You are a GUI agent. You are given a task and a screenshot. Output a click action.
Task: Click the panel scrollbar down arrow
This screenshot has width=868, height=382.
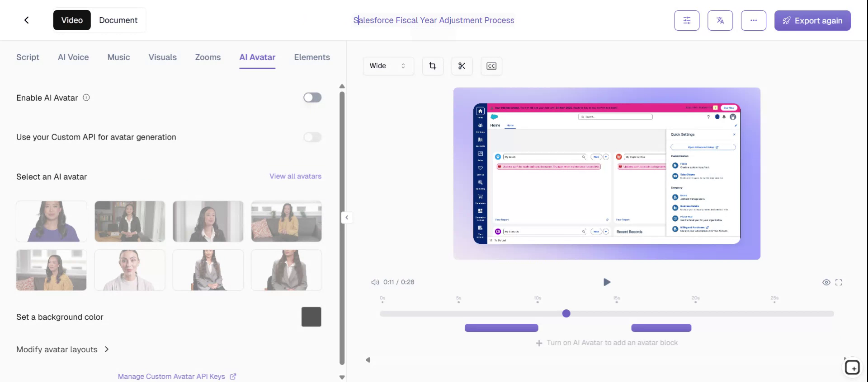342,377
